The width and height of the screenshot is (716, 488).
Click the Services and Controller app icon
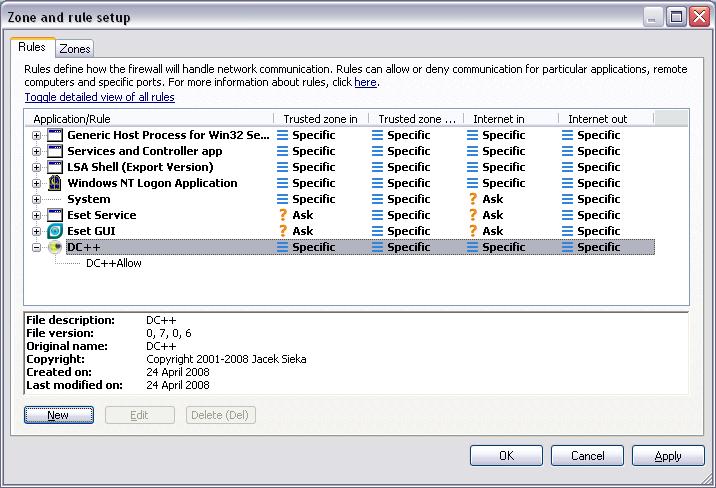[55, 151]
